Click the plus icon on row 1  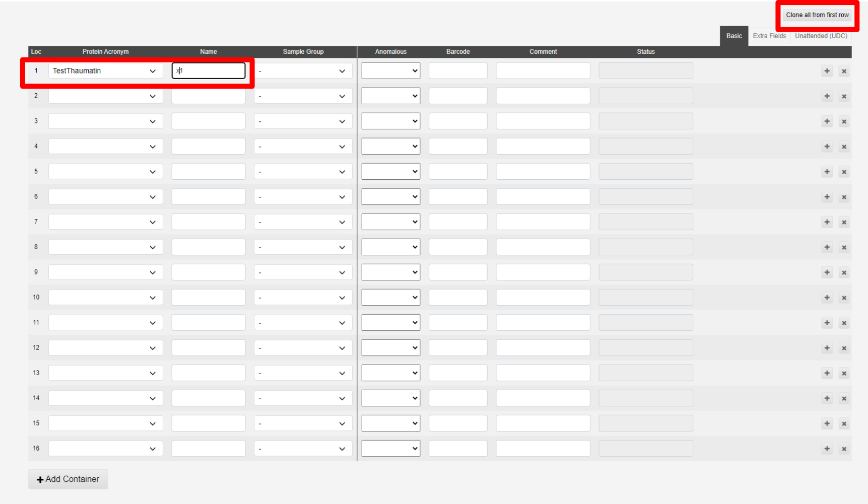click(827, 70)
